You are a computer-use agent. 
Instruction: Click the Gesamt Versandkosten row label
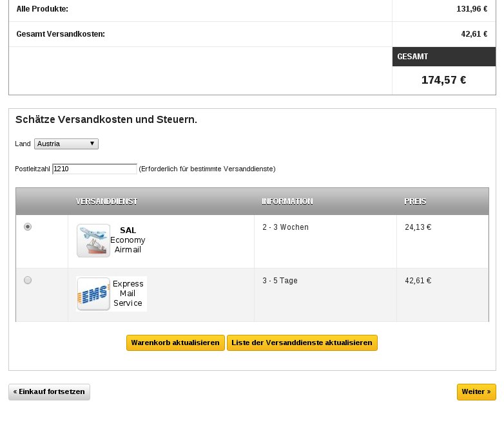[x=61, y=34]
